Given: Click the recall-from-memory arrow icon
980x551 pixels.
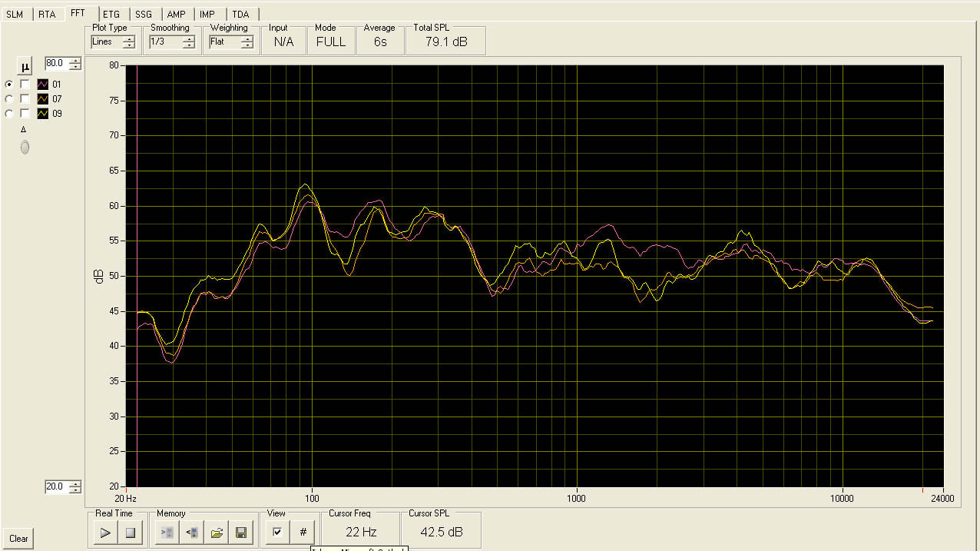Looking at the screenshot, I should [192, 532].
